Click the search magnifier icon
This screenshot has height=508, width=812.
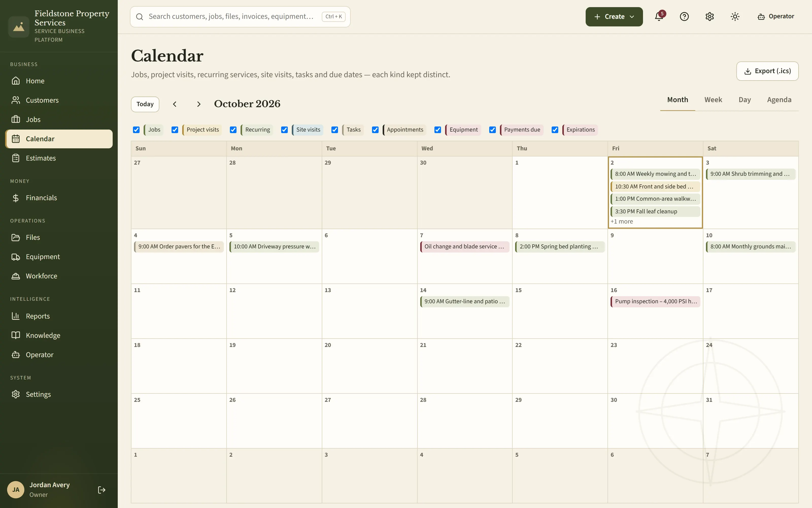pyautogui.click(x=140, y=17)
